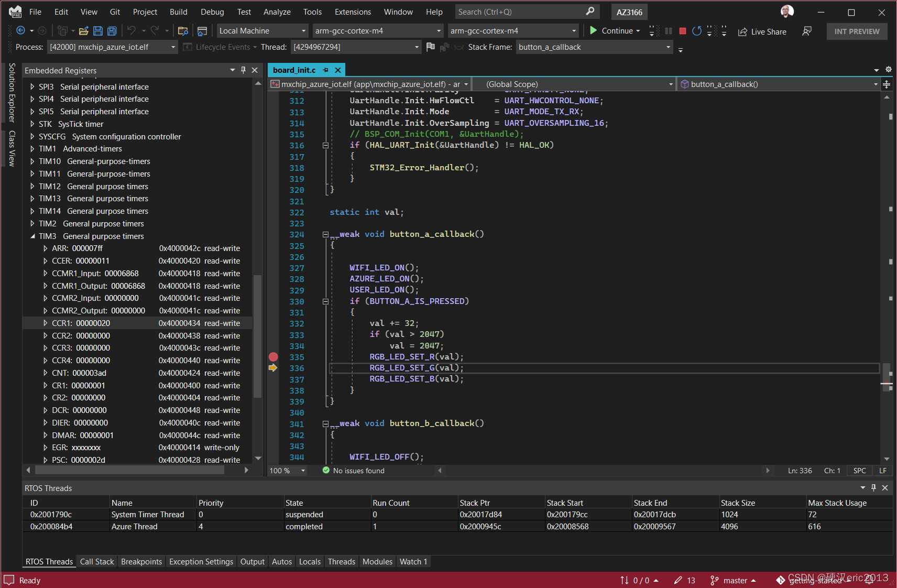This screenshot has width=897, height=588.
Task: Click the Save single-disk icon
Action: (x=98, y=31)
